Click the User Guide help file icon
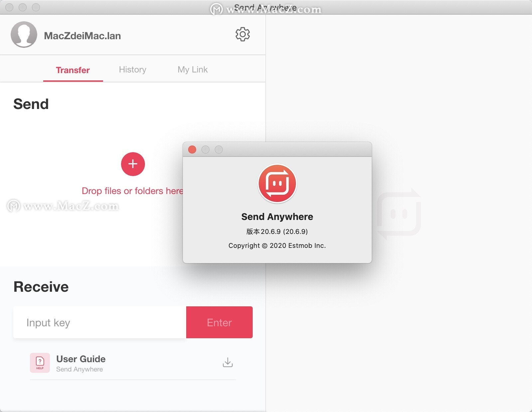This screenshot has height=412, width=532. (40, 362)
